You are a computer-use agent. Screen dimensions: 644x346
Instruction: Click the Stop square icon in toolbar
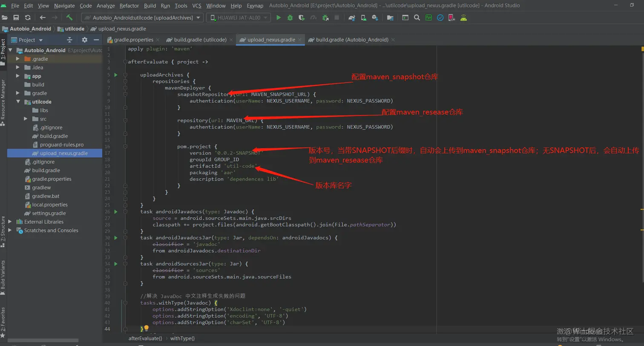337,17
